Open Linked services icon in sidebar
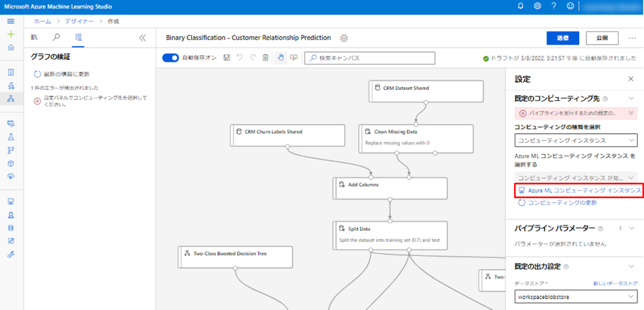Viewport: 644px width, 310px height. (x=11, y=254)
